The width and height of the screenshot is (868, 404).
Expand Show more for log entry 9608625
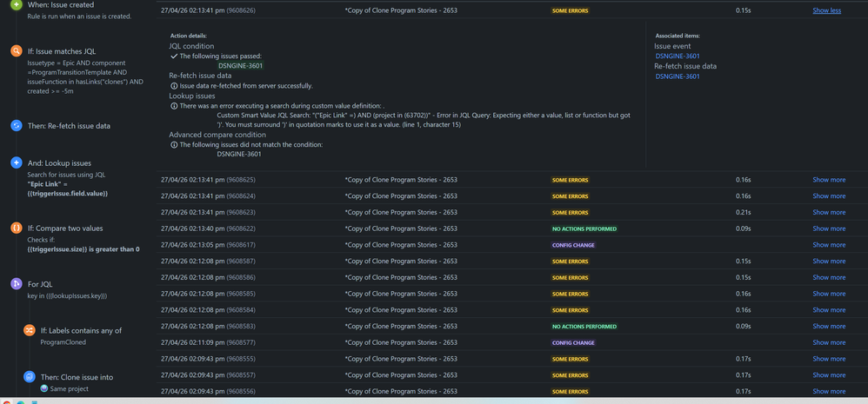coord(829,180)
